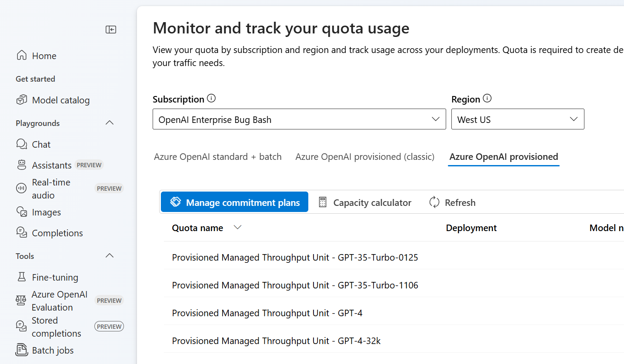Viewport: 624px width, 364px height.
Task: Select the Azure OpenAI provisioned tab
Action: coord(504,157)
